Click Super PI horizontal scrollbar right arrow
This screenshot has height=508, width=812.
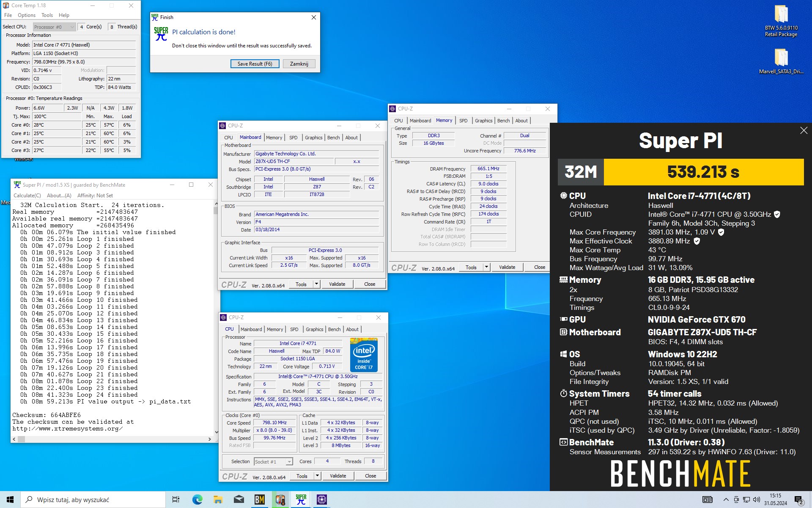click(x=210, y=439)
